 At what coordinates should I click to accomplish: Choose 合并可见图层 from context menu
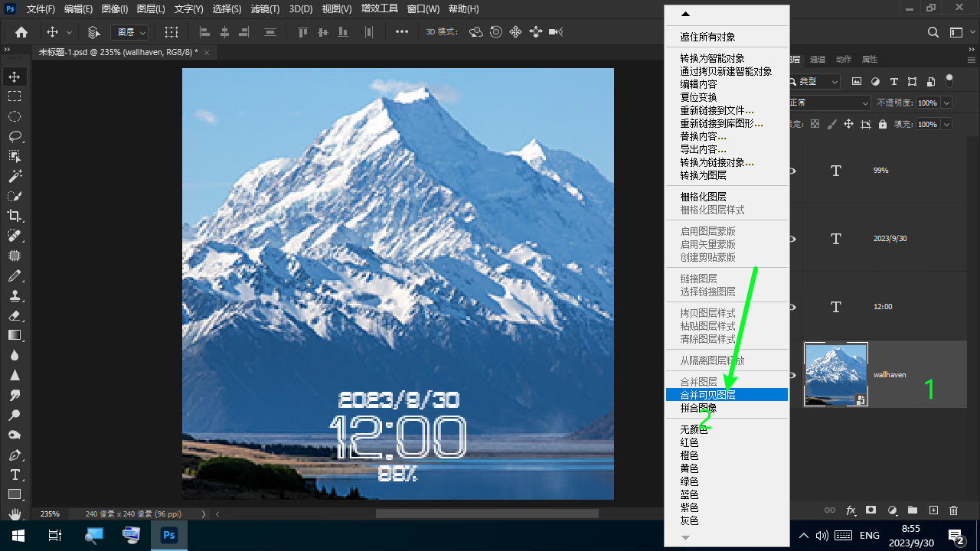click(x=707, y=395)
